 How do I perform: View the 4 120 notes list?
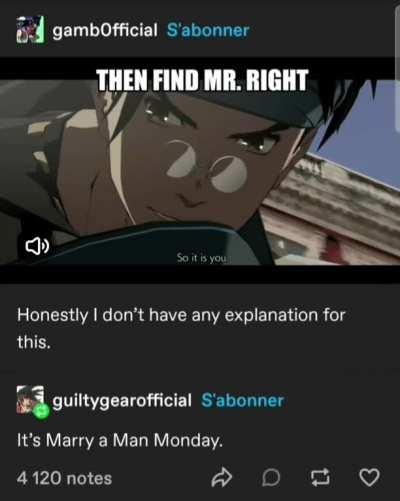tap(64, 478)
